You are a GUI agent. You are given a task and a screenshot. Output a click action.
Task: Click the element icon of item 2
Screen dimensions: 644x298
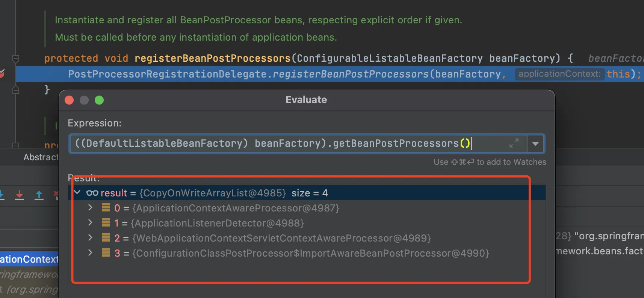[106, 238]
